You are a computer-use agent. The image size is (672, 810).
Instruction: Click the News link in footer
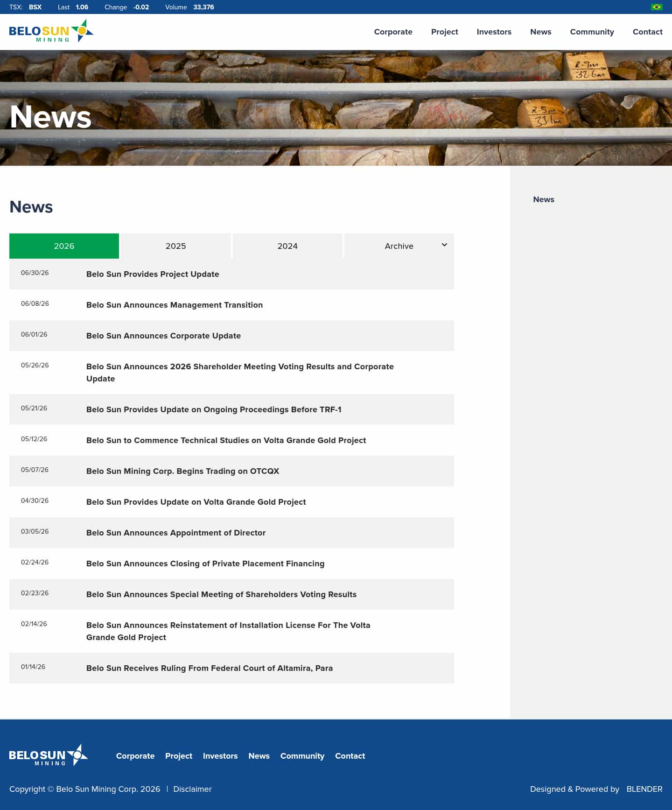(259, 756)
